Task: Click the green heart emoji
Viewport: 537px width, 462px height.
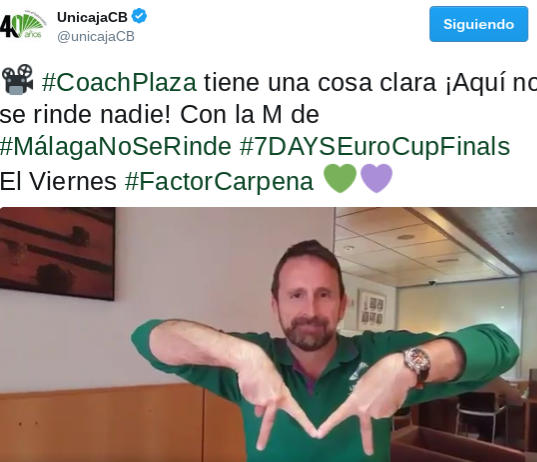Action: click(x=340, y=178)
